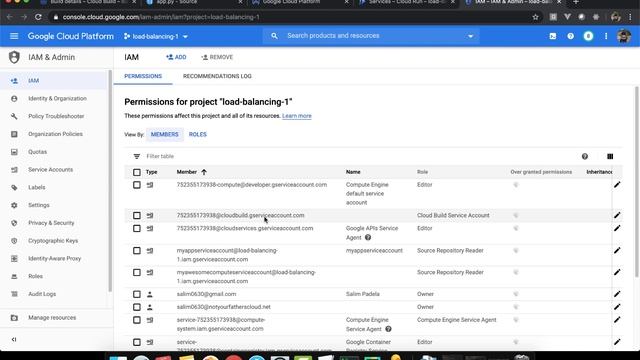Screen dimensions: 640x360
Task: Reload the browser page
Action: [38, 17]
